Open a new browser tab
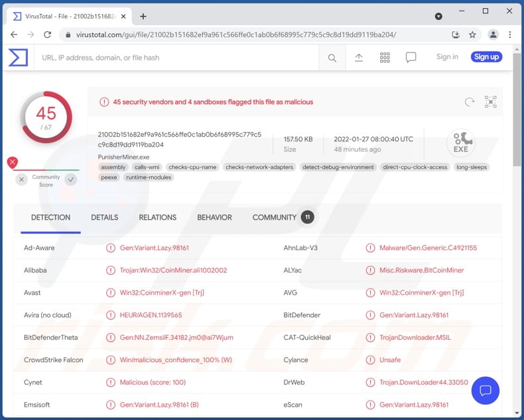 pyautogui.click(x=143, y=16)
